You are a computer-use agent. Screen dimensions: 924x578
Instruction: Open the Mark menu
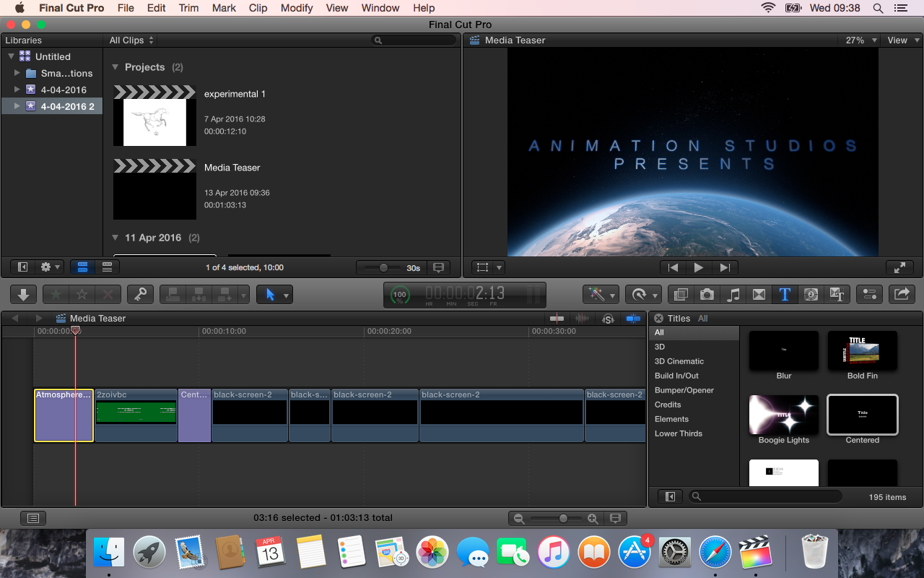(224, 8)
